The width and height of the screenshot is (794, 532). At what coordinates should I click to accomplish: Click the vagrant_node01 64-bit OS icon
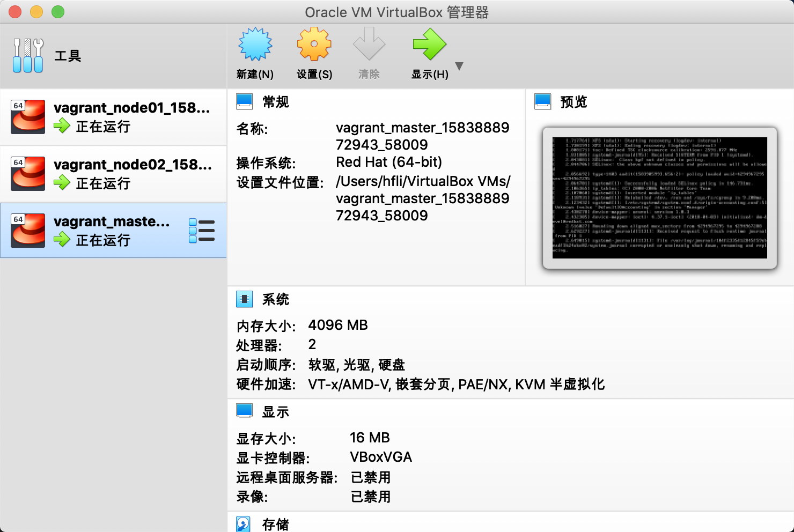pos(27,117)
